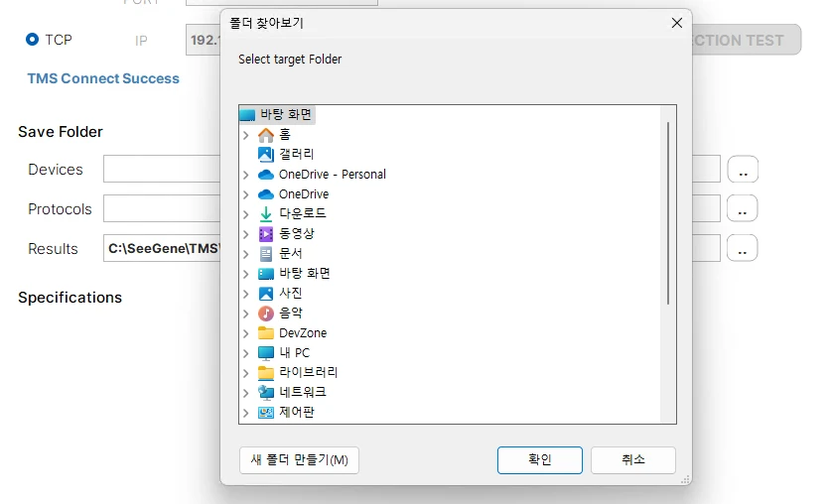Click the 라이브러리 libraries folder icon

pyautogui.click(x=266, y=372)
